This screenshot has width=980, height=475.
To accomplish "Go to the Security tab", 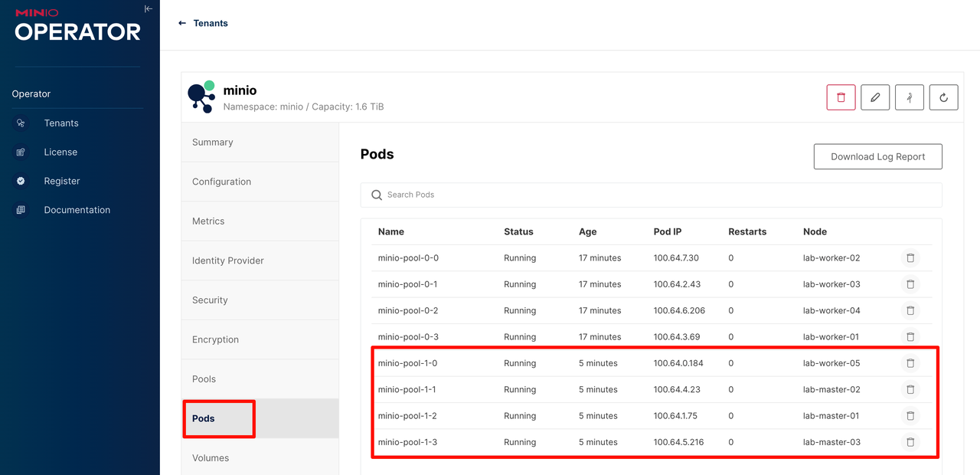I will 260,300.
